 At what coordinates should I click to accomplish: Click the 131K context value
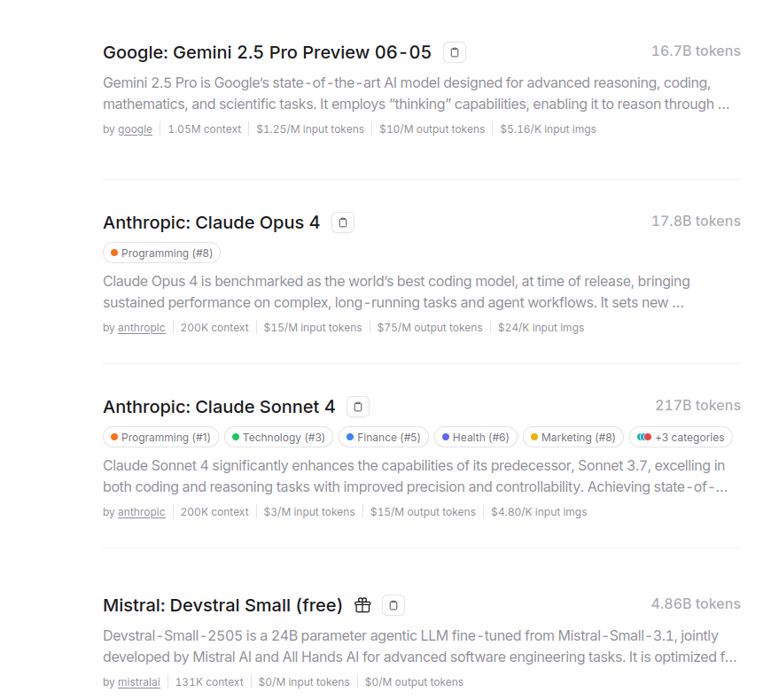209,682
